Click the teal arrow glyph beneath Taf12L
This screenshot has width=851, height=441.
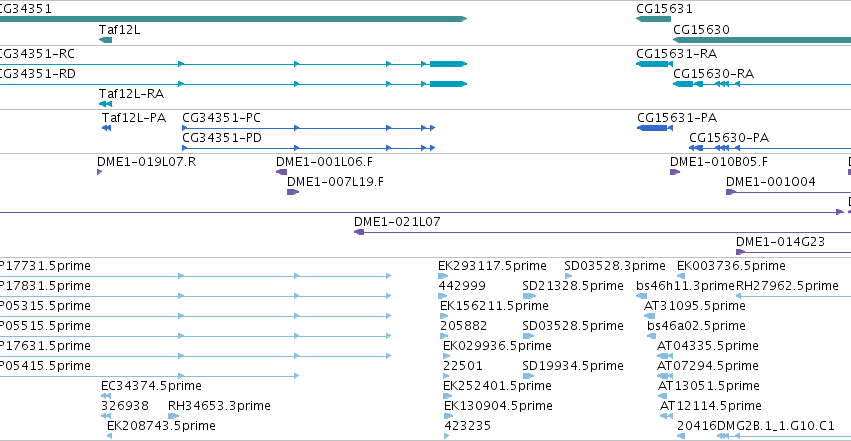(105, 40)
